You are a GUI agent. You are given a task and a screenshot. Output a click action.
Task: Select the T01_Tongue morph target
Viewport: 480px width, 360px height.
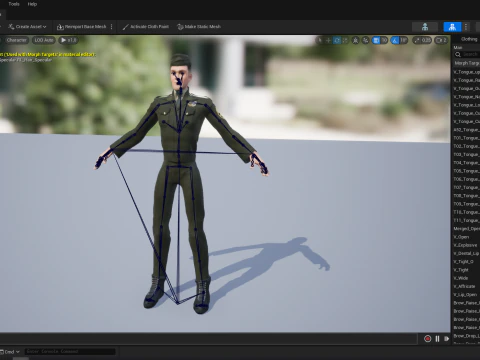(466, 138)
